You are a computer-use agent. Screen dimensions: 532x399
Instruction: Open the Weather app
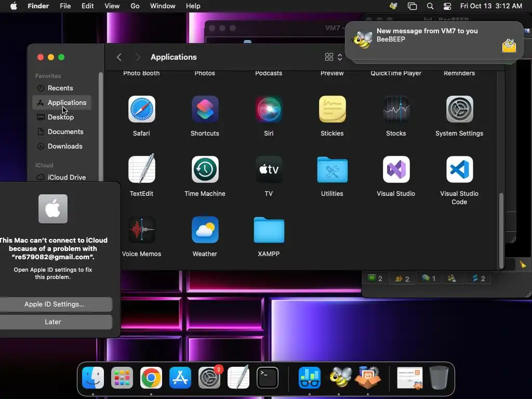(205, 230)
